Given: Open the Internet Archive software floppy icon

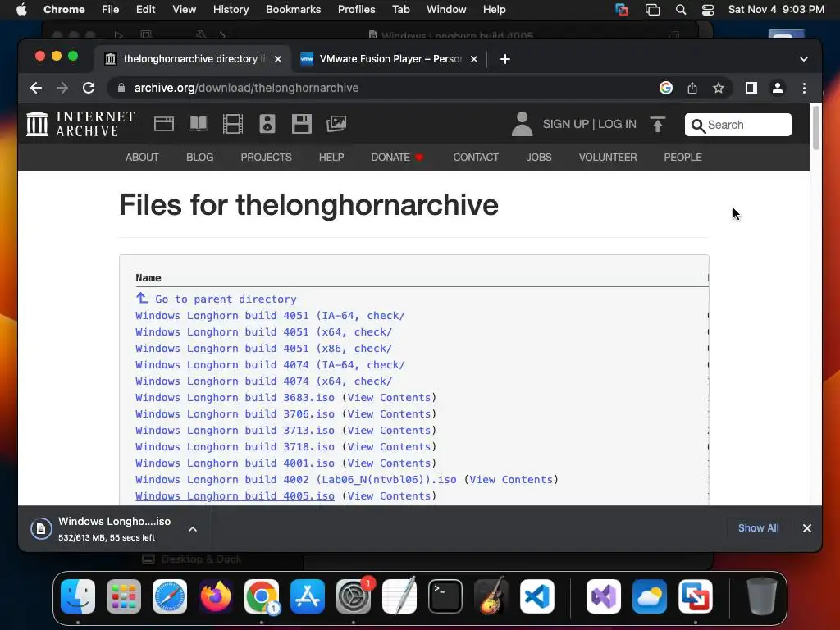Looking at the screenshot, I should point(302,125).
